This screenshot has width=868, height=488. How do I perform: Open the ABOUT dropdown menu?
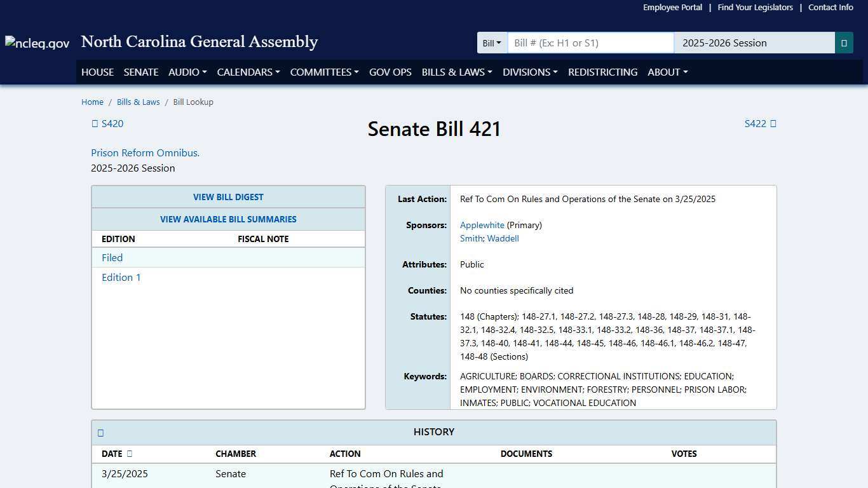667,72
